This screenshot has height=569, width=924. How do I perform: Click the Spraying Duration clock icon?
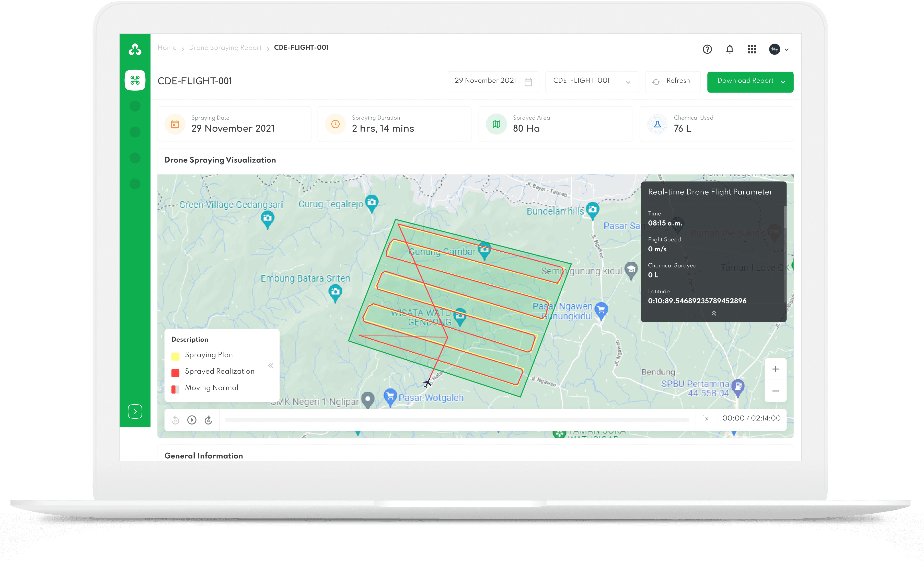335,124
